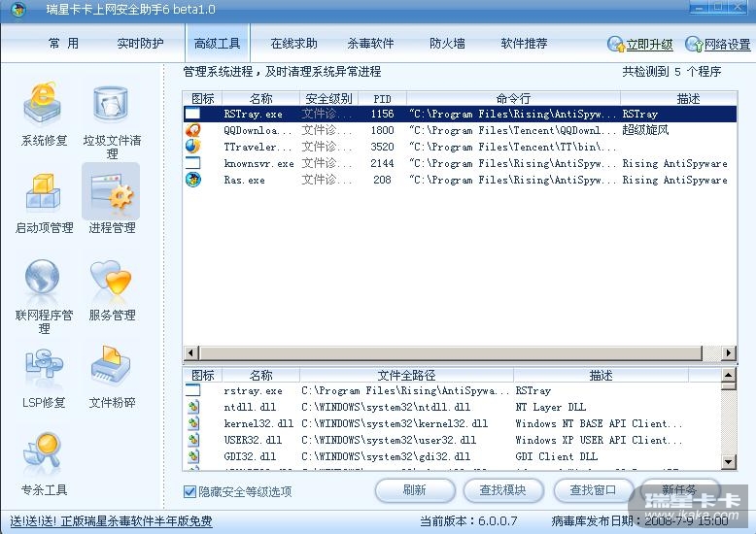Click knownsvr.exe process icon
This screenshot has width=756, height=534.
click(192, 163)
